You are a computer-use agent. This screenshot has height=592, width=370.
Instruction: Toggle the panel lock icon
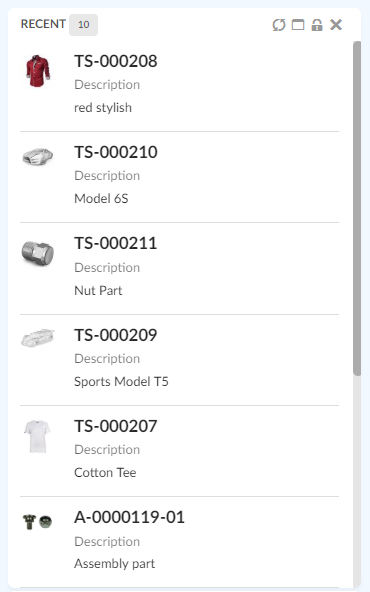(x=317, y=25)
